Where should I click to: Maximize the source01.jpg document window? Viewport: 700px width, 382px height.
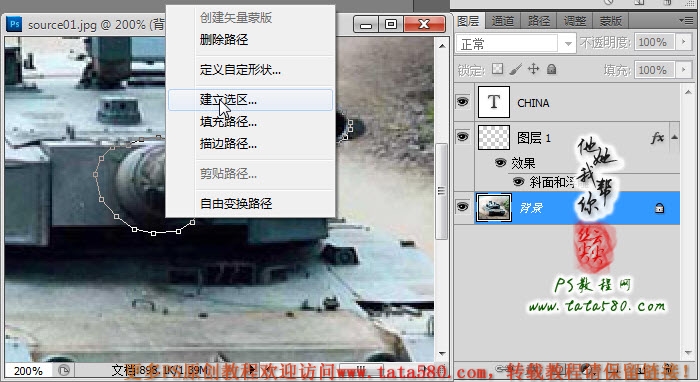[391, 24]
